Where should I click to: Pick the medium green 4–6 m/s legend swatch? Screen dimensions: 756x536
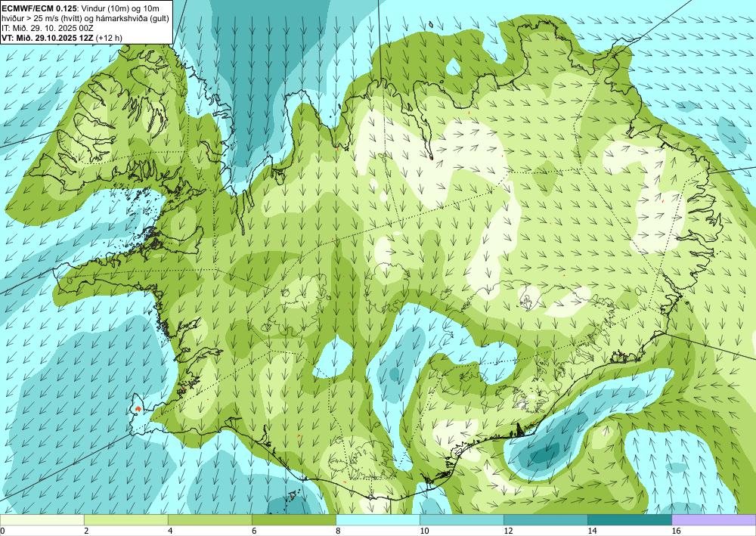(209, 519)
